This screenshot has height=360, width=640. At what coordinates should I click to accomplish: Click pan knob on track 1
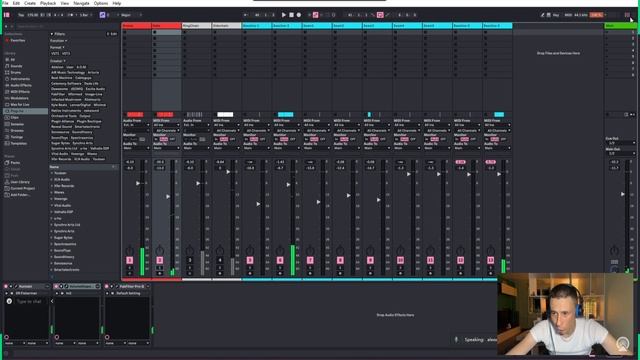click(130, 250)
